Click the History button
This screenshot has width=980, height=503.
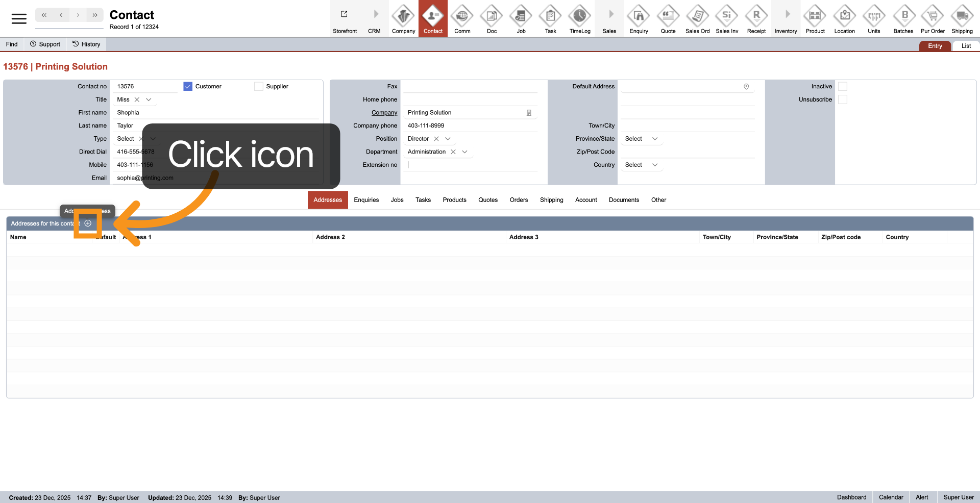(86, 44)
